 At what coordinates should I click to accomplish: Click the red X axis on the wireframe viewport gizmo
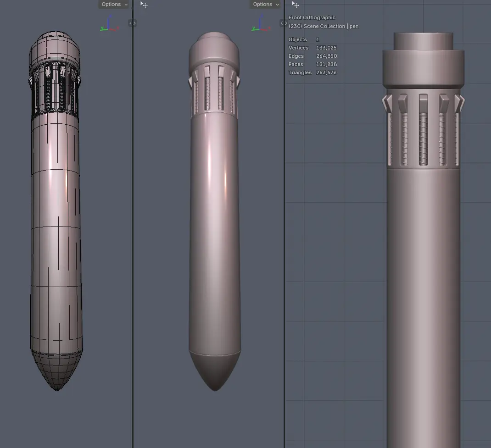[x=117, y=28]
